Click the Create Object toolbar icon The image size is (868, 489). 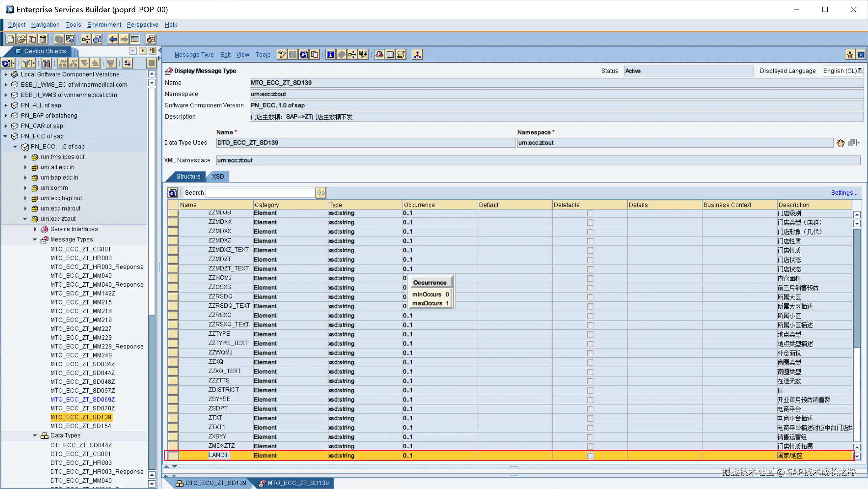[11, 39]
